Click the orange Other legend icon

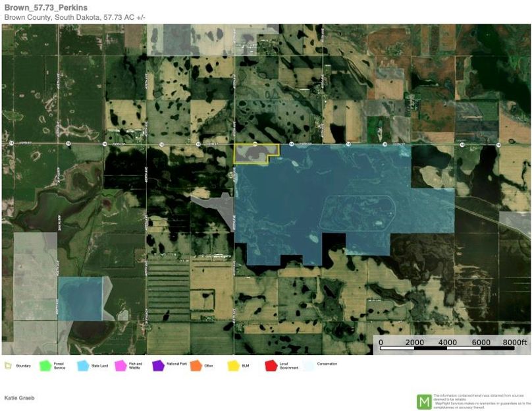click(196, 365)
